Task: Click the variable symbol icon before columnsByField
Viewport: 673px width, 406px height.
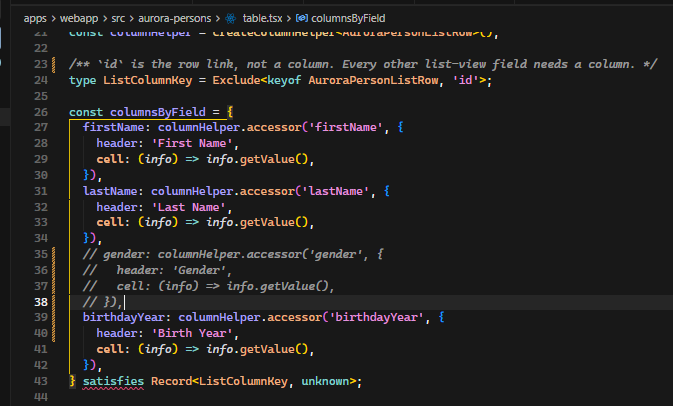Action: [x=302, y=18]
